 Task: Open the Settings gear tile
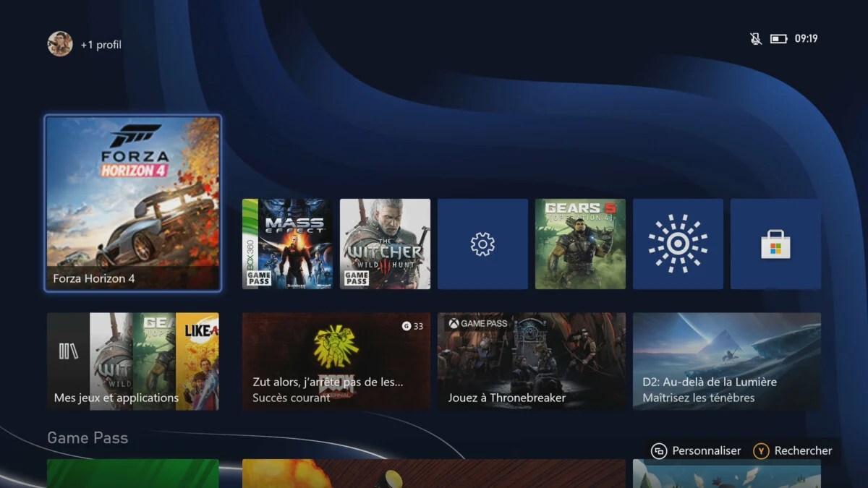click(x=482, y=244)
